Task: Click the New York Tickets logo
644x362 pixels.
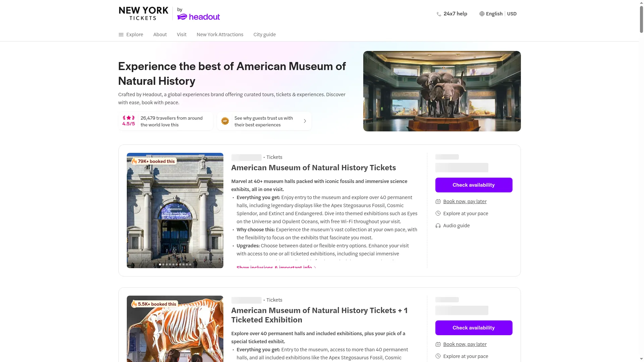Action: click(143, 13)
